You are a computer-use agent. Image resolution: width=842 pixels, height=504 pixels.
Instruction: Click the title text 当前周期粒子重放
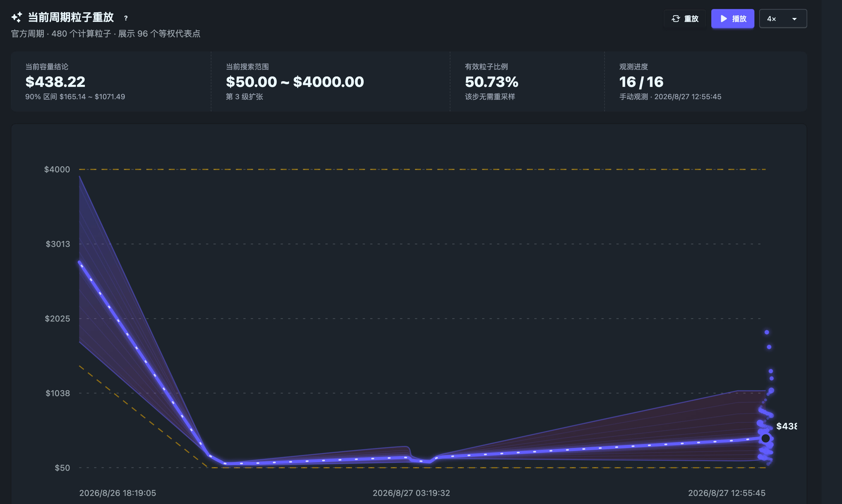(71, 17)
